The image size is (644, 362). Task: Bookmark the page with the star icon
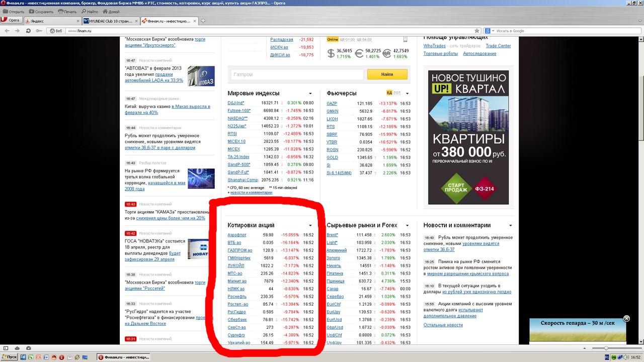tap(476, 31)
